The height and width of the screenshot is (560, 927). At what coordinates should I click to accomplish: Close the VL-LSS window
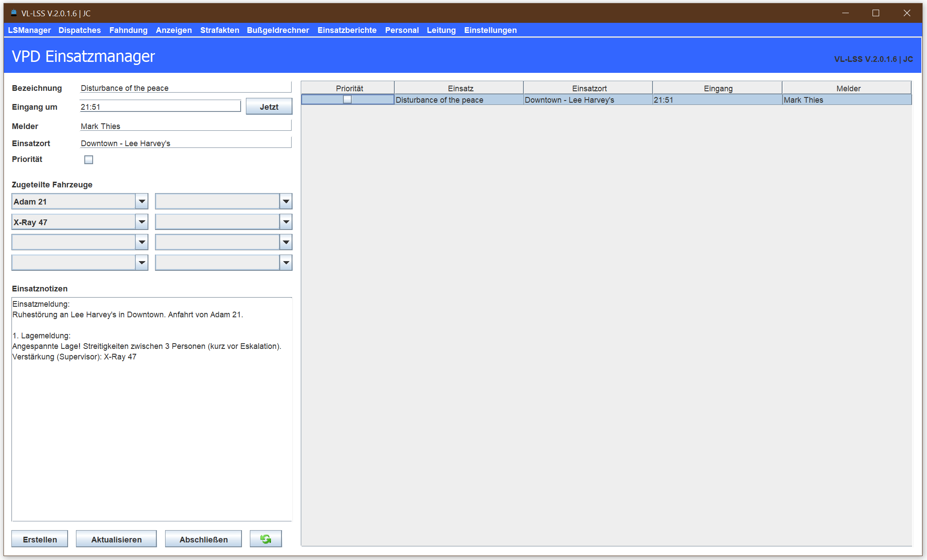(907, 13)
